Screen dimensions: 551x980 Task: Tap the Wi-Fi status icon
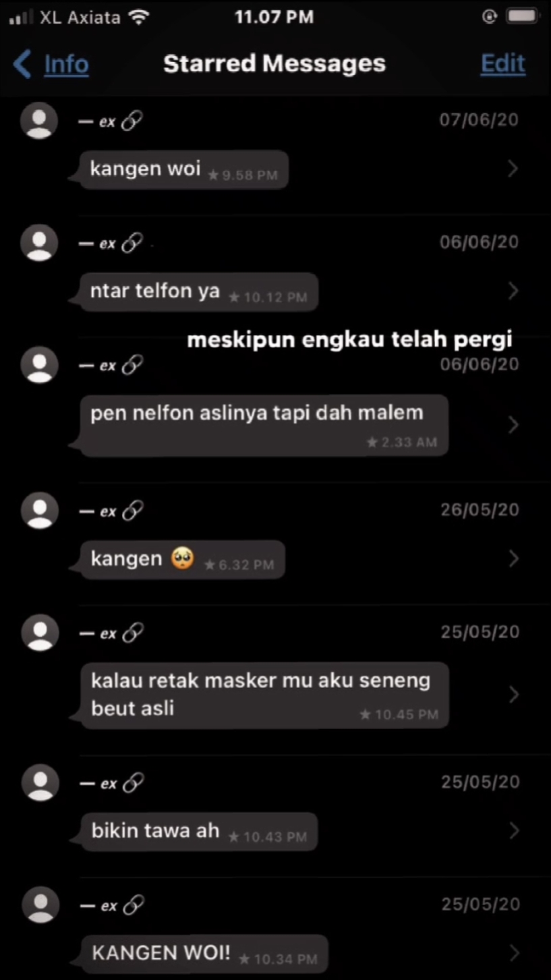[139, 18]
